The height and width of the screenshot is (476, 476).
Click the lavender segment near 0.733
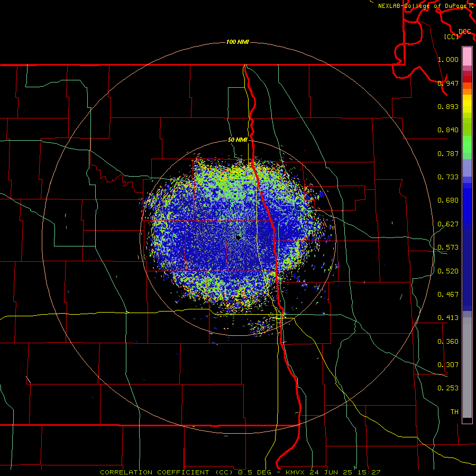point(467,168)
